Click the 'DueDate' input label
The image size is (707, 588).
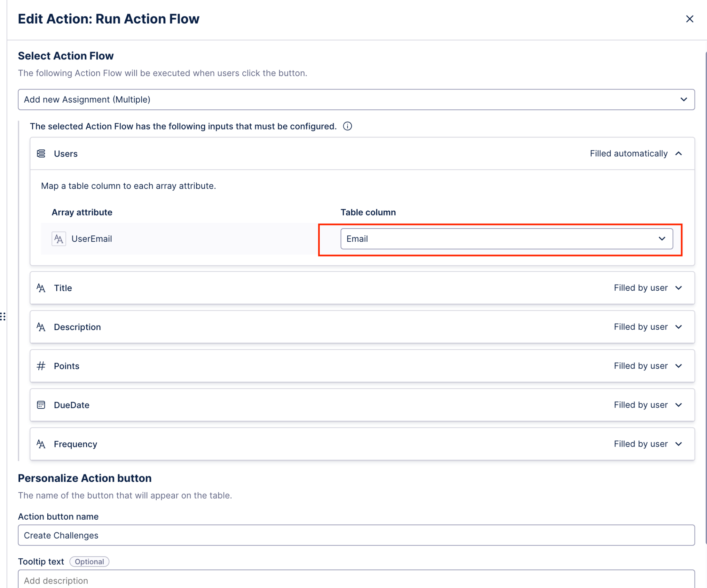tap(71, 405)
